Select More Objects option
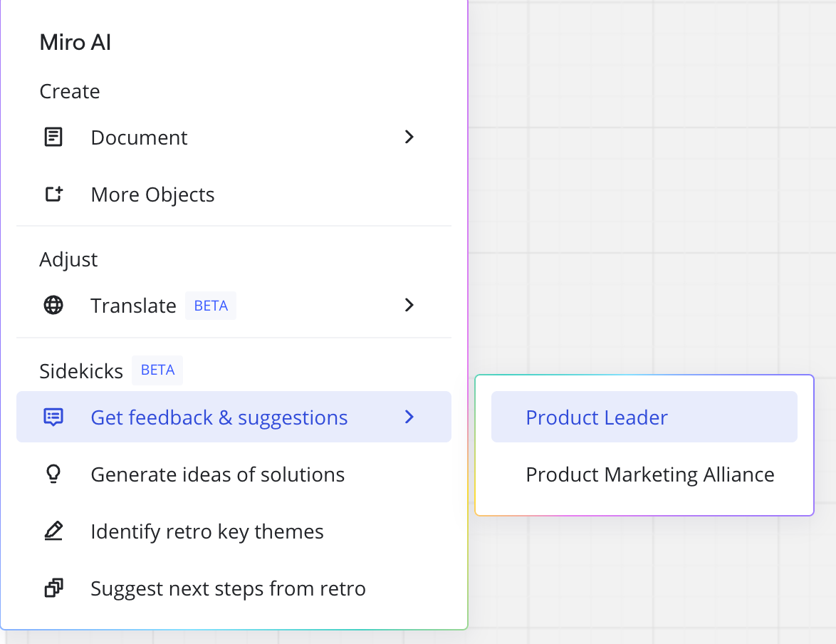This screenshot has width=836, height=644. pos(152,194)
